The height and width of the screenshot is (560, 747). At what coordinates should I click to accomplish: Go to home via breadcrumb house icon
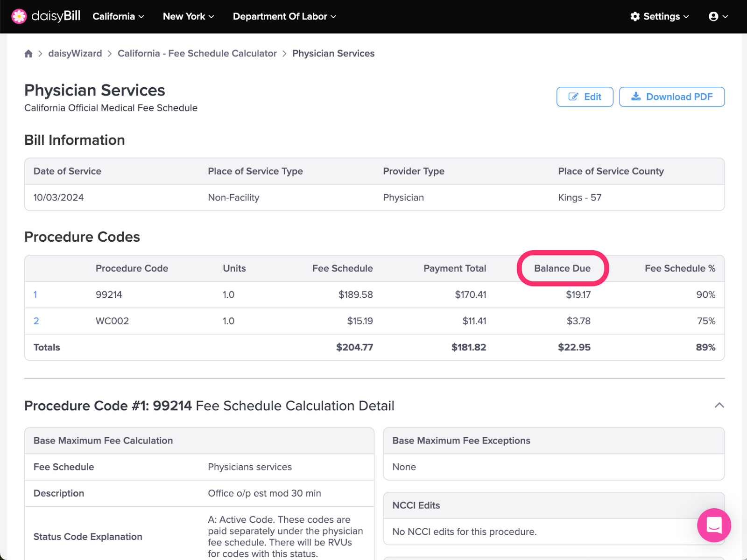[28, 54]
